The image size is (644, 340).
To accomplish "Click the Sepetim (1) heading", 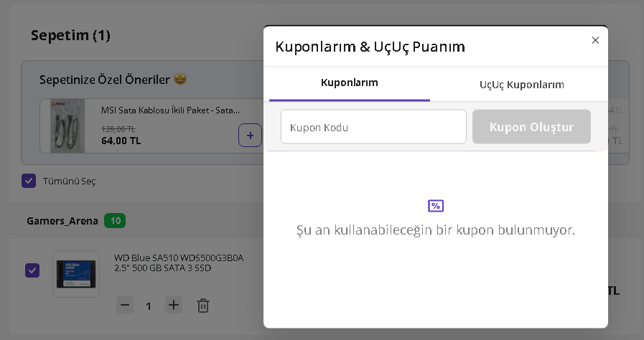I will (x=70, y=35).
